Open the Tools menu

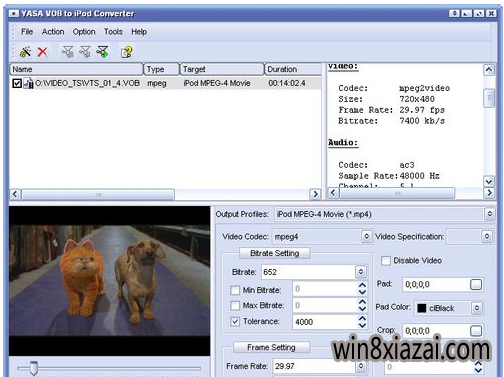tap(113, 32)
